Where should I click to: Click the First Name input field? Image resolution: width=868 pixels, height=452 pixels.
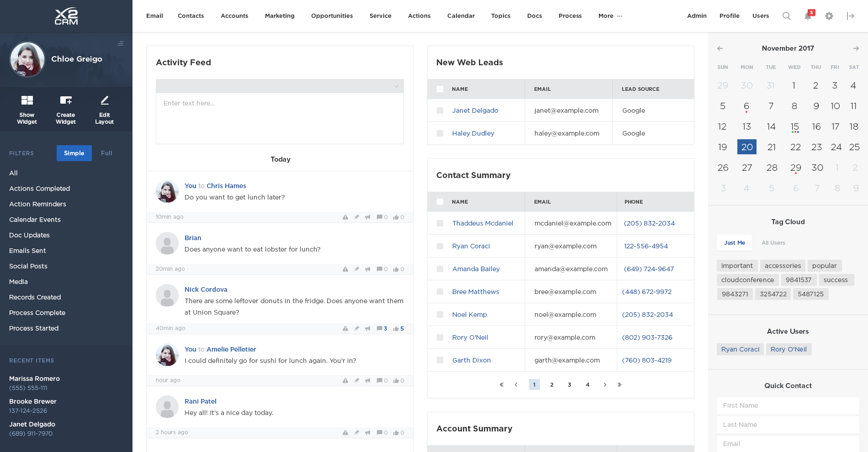(x=788, y=405)
